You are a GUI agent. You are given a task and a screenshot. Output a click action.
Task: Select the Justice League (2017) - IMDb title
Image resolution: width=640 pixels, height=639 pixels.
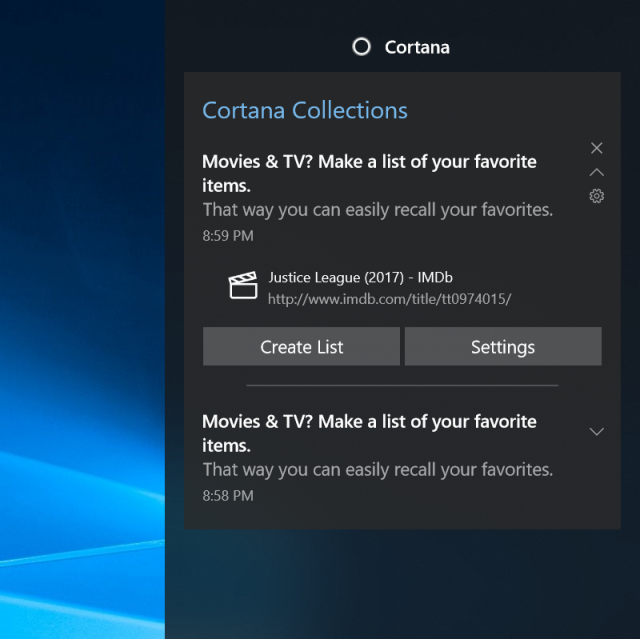360,277
